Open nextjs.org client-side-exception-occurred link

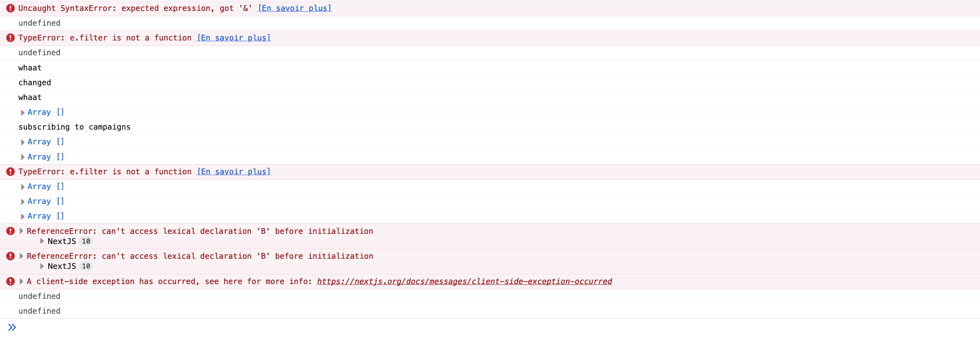tap(464, 281)
